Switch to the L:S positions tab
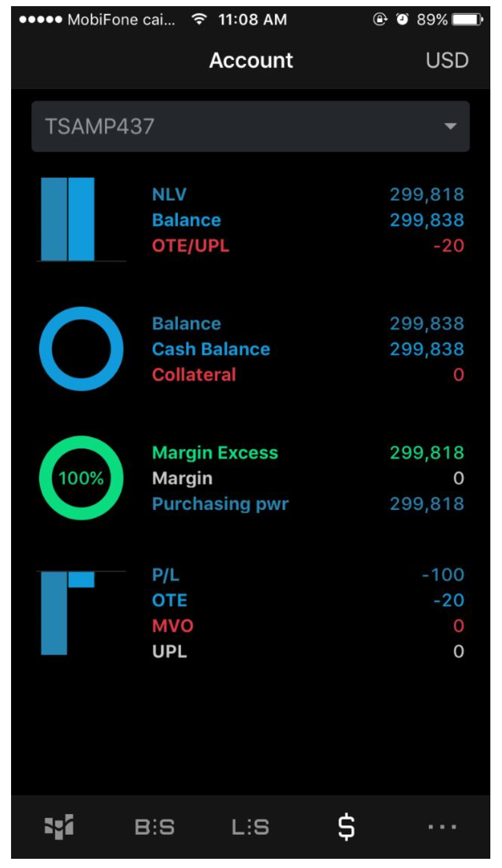The width and height of the screenshot is (502, 868). tap(250, 827)
